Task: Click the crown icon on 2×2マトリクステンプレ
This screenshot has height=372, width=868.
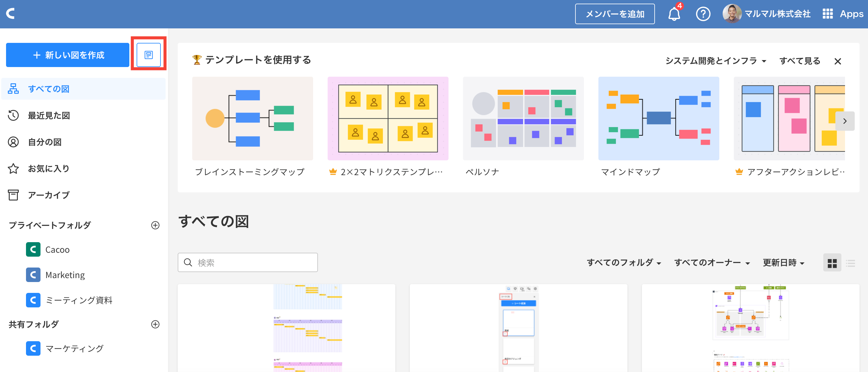Action: click(333, 172)
